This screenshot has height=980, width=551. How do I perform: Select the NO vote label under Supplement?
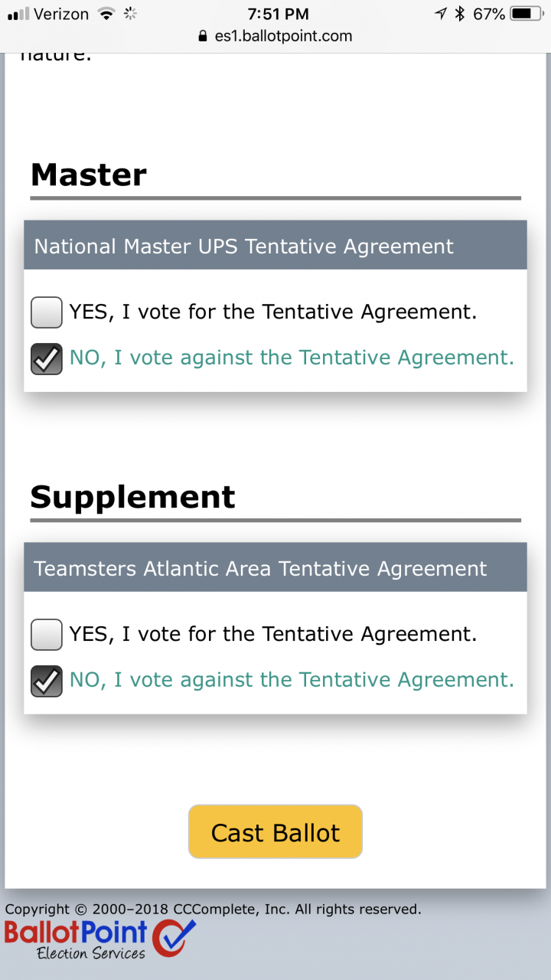pos(292,680)
